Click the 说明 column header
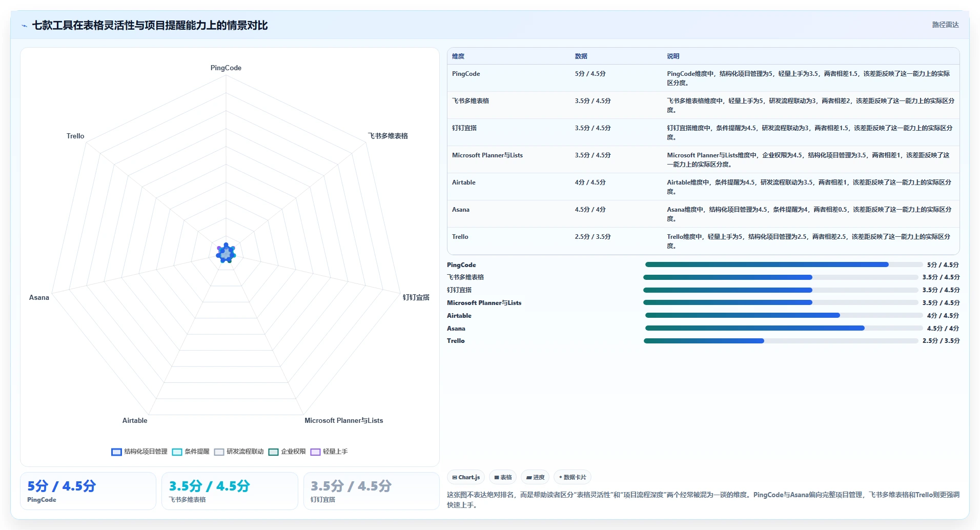The width and height of the screenshot is (980, 530). click(x=673, y=56)
